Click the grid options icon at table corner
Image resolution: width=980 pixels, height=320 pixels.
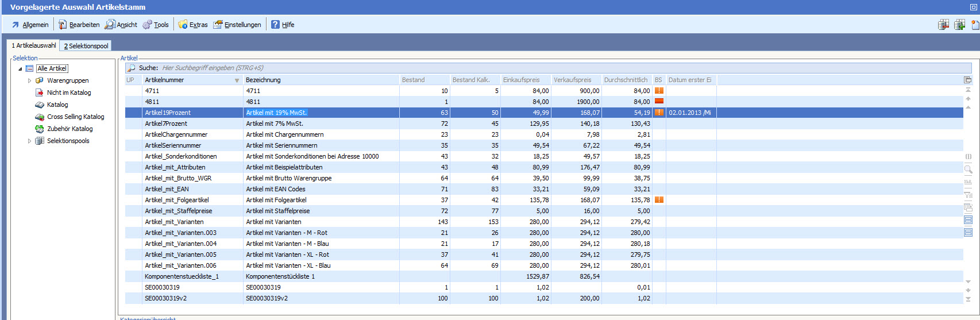click(x=967, y=80)
